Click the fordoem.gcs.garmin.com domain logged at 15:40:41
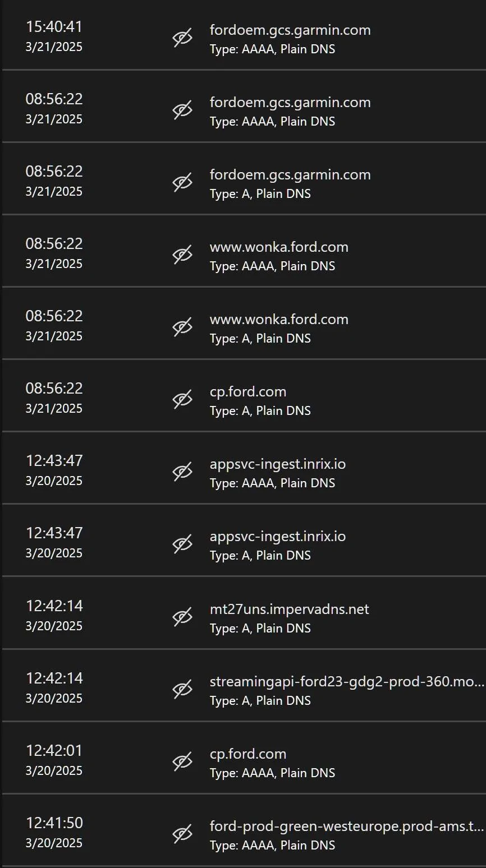This screenshot has width=486, height=868. point(290,30)
